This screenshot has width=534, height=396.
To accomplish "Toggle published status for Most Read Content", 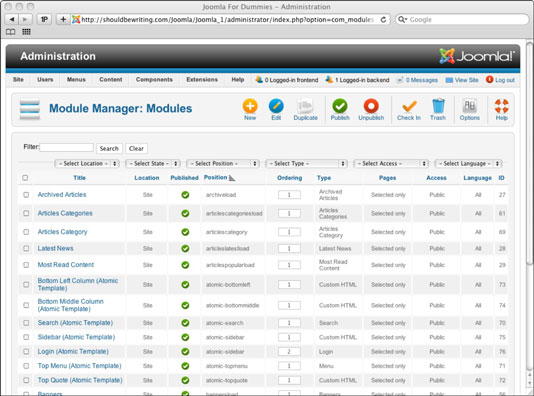I will (x=185, y=265).
